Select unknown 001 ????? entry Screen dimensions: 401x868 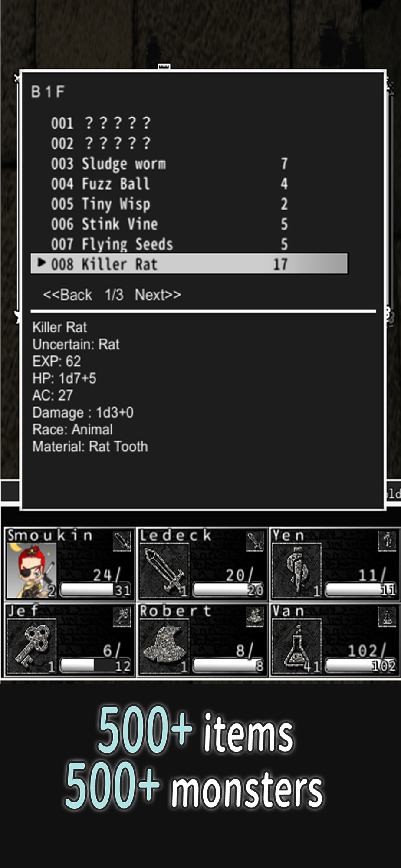[x=101, y=123]
